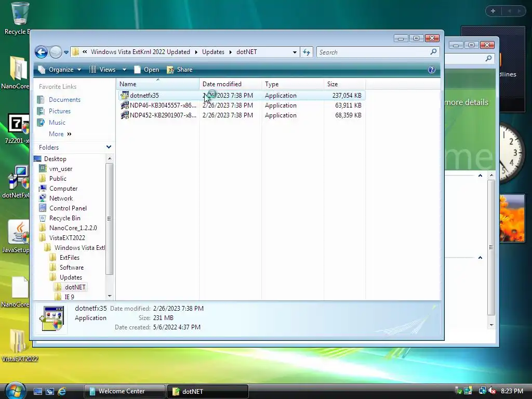Click folder tree scroll down arrow
The height and width of the screenshot is (399, 532).
(x=110, y=296)
